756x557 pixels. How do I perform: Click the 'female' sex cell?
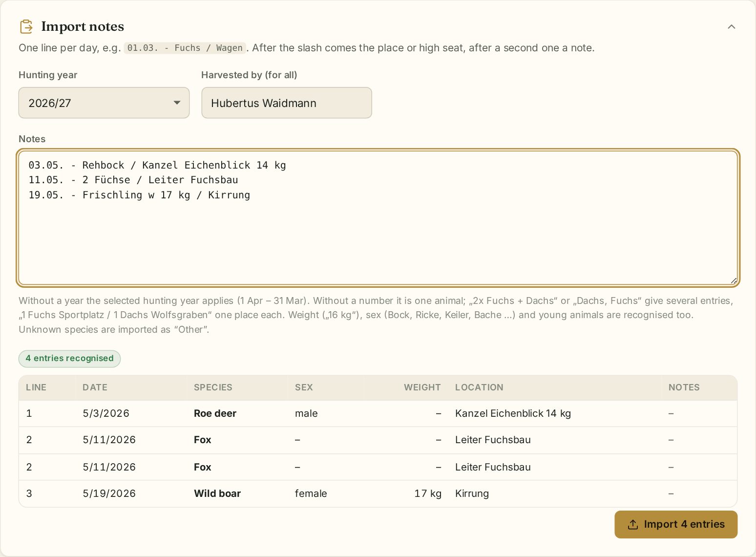pos(311,493)
